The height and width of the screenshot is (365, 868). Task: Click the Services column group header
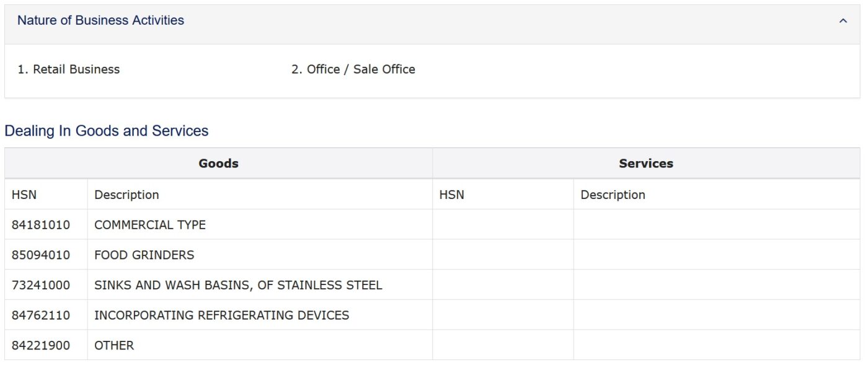(645, 164)
